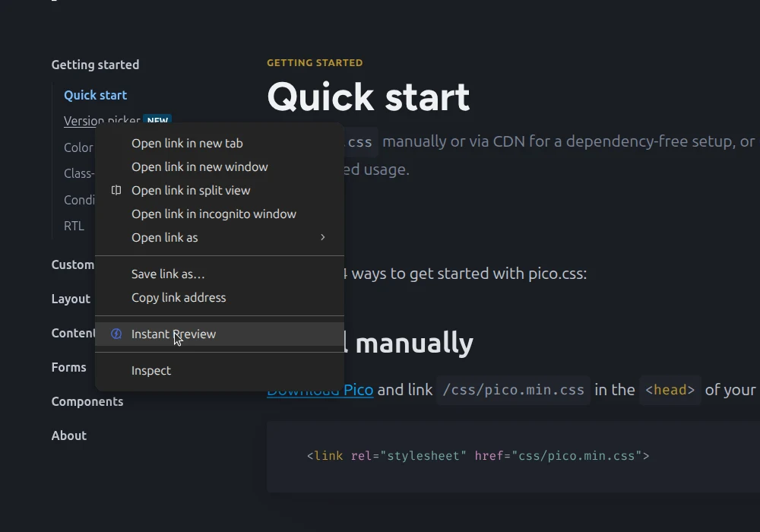Expand the Components sidebar section
Screen dimensions: 760x532
[x=87, y=402]
